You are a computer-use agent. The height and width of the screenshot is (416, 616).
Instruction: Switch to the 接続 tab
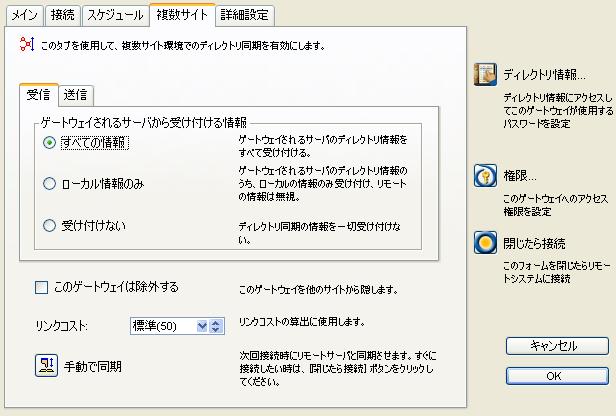(63, 15)
